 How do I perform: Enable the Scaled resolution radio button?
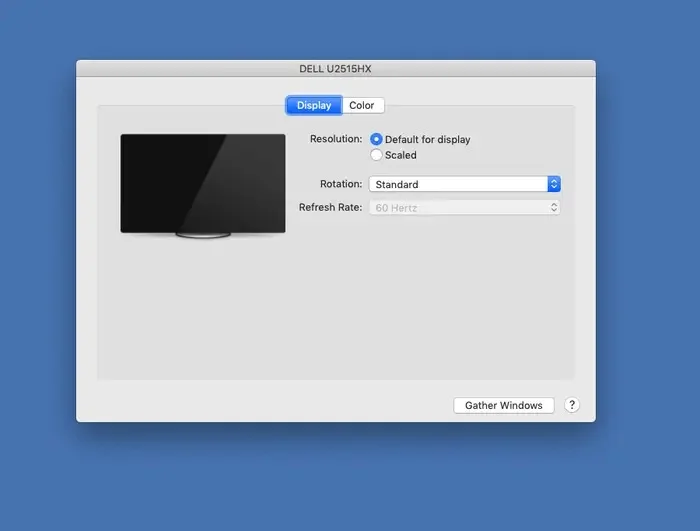(x=376, y=155)
